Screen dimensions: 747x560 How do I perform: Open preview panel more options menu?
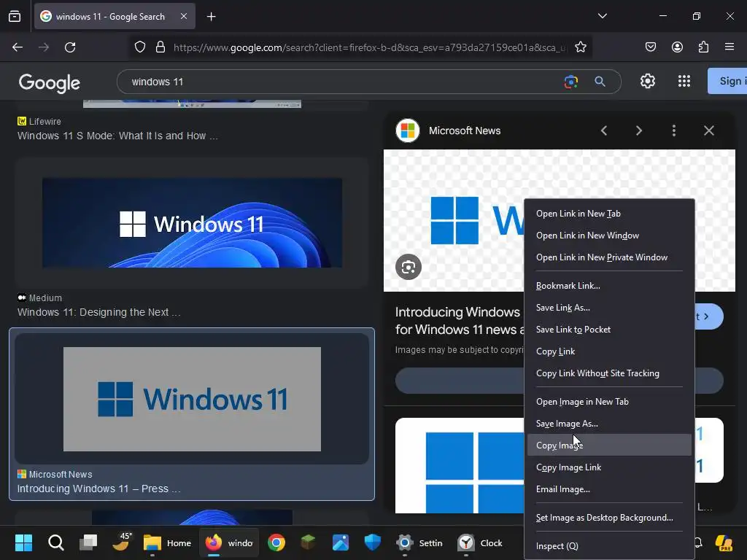tap(673, 131)
